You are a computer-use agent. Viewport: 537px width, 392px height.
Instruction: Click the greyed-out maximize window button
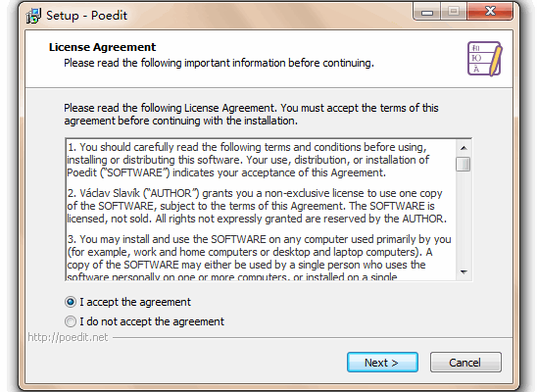pos(454,12)
